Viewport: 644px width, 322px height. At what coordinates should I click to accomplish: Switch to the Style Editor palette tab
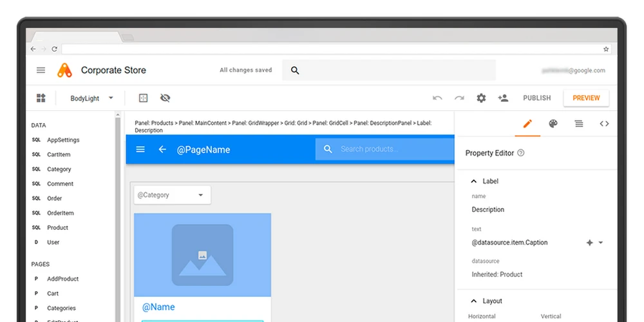[x=553, y=124]
